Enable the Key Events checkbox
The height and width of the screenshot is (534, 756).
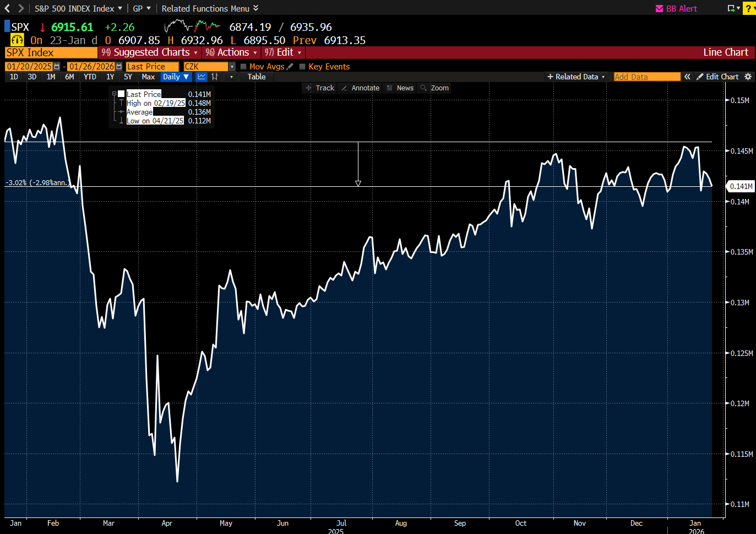coord(302,67)
